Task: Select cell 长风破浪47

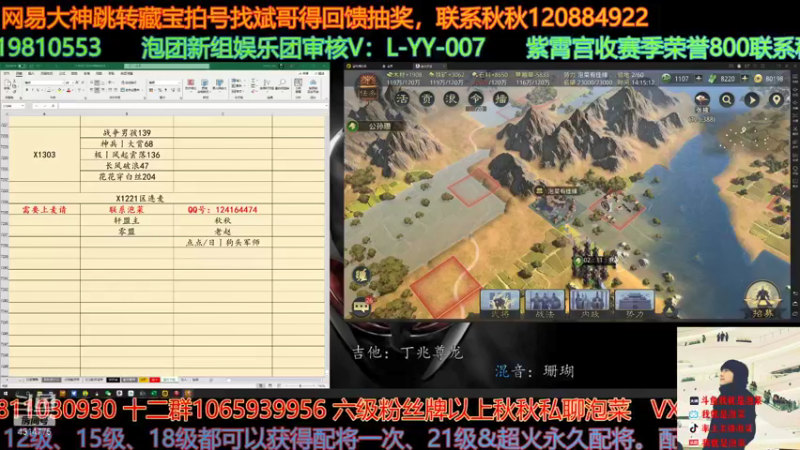Action: click(x=127, y=166)
